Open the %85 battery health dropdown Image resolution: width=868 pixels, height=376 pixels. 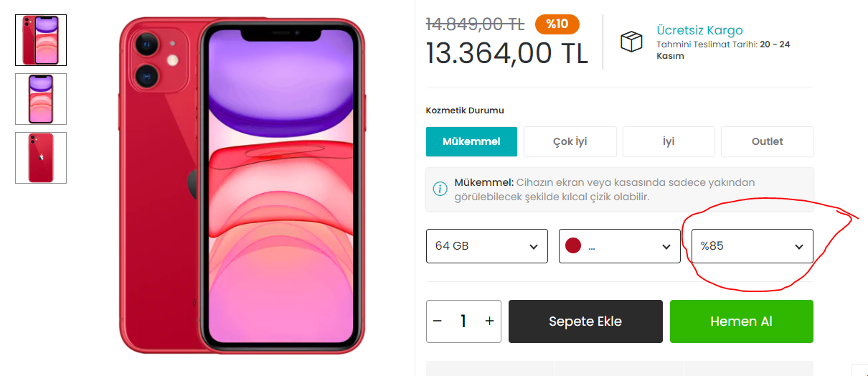(x=753, y=246)
